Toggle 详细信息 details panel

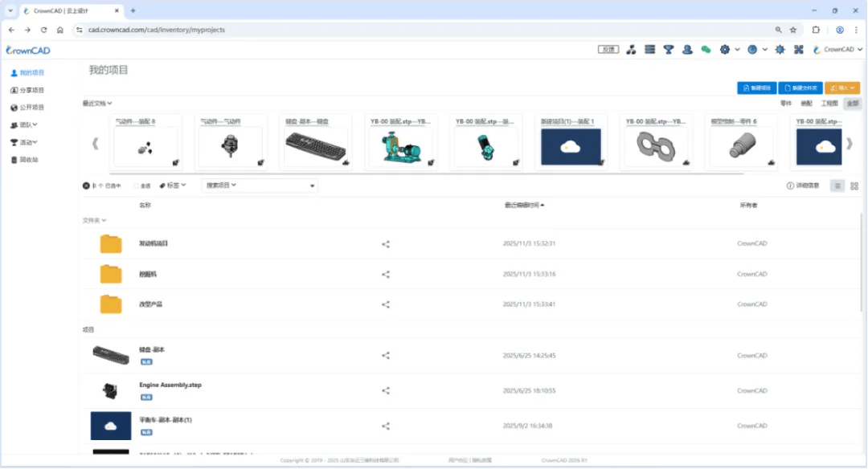coord(803,186)
